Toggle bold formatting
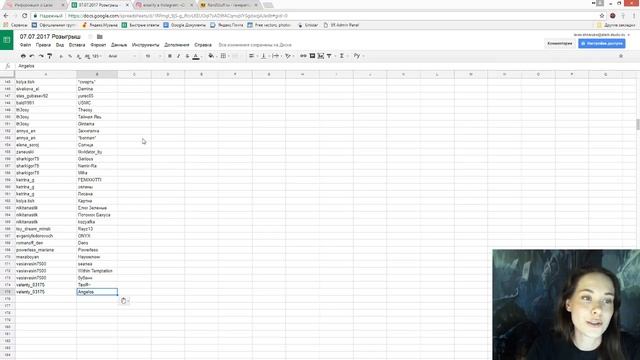 tap(170, 56)
